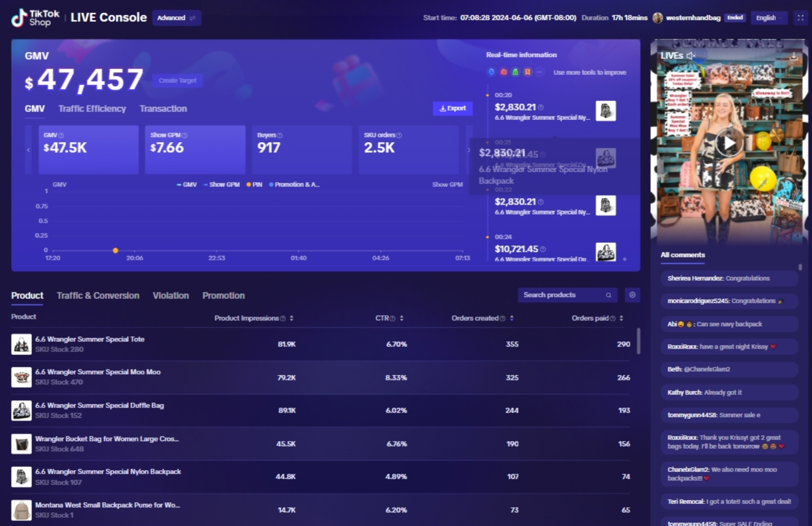Open product table settings gear icon

tap(632, 295)
